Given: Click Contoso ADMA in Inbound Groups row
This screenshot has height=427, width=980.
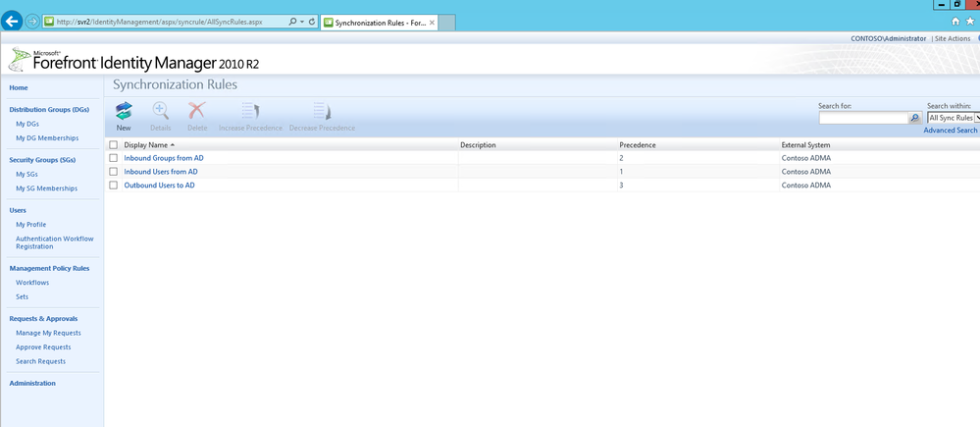Looking at the screenshot, I should (x=806, y=158).
